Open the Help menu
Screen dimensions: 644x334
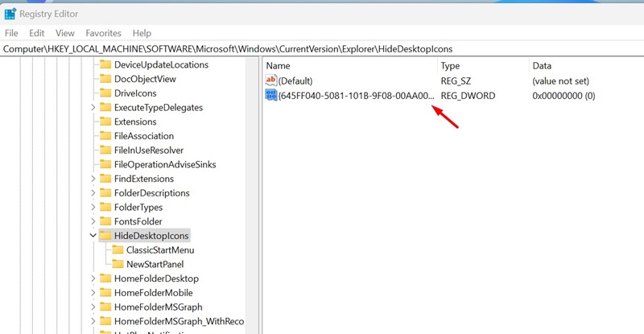point(142,33)
